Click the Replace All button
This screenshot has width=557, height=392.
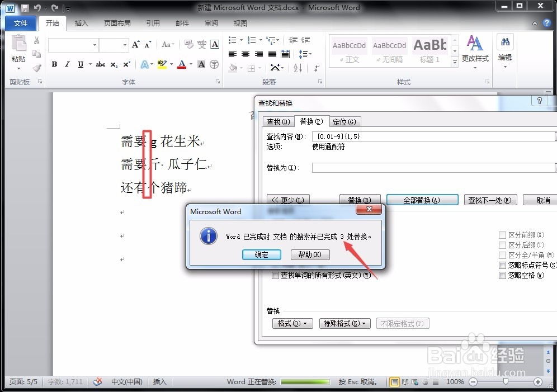click(x=422, y=200)
